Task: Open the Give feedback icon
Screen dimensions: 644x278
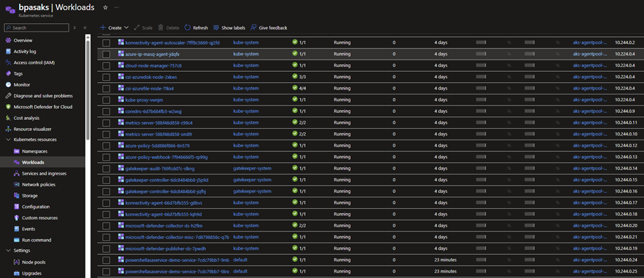Action: (x=254, y=28)
